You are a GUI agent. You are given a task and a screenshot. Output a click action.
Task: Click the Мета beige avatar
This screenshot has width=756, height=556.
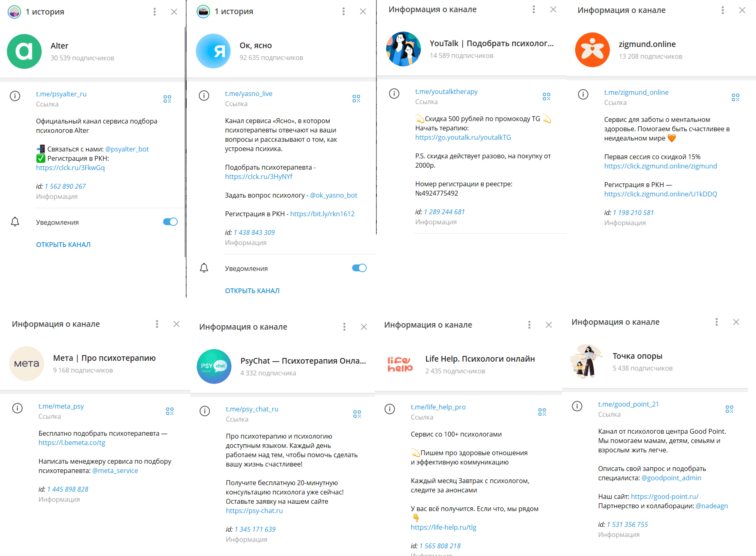(27, 363)
